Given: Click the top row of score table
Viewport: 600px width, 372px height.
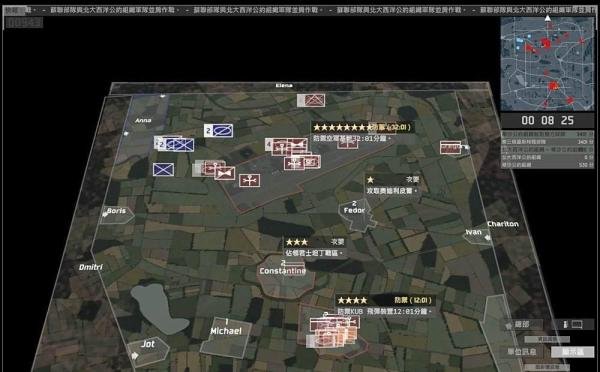Looking at the screenshot, I should [548, 134].
